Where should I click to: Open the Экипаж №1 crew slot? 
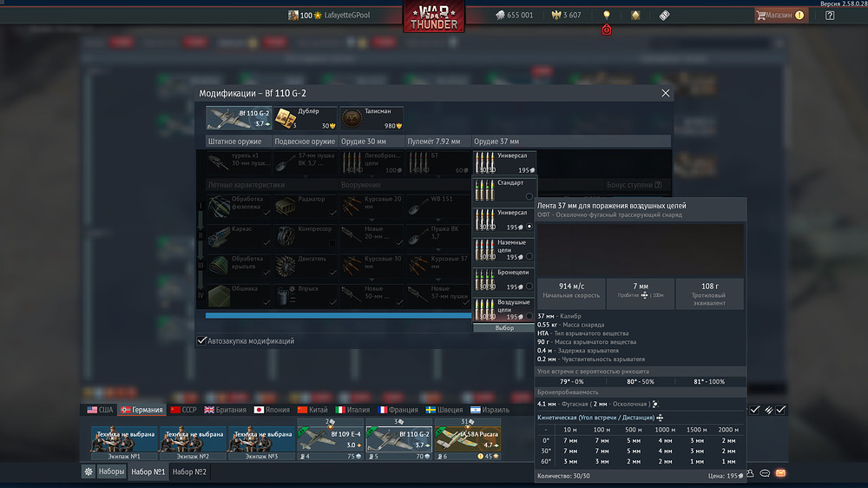[x=124, y=443]
